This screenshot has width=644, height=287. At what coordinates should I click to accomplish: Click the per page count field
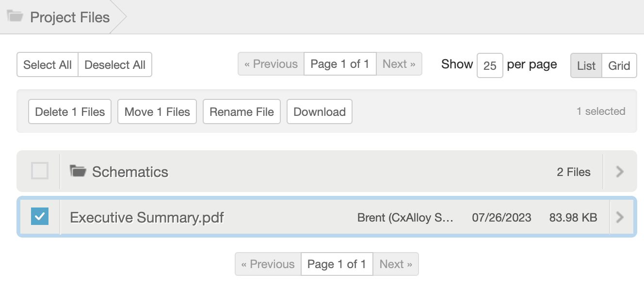click(490, 65)
